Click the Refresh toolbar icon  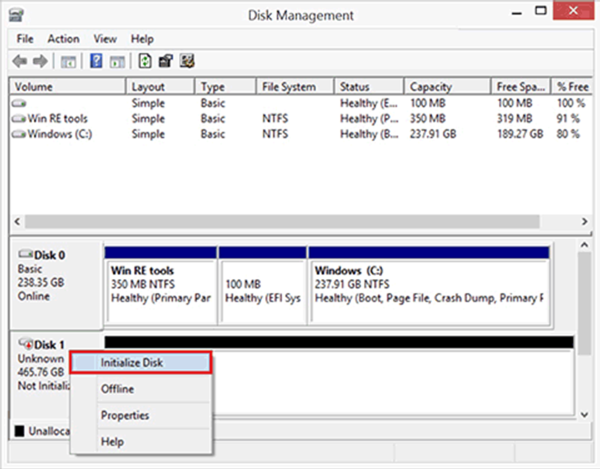click(145, 61)
